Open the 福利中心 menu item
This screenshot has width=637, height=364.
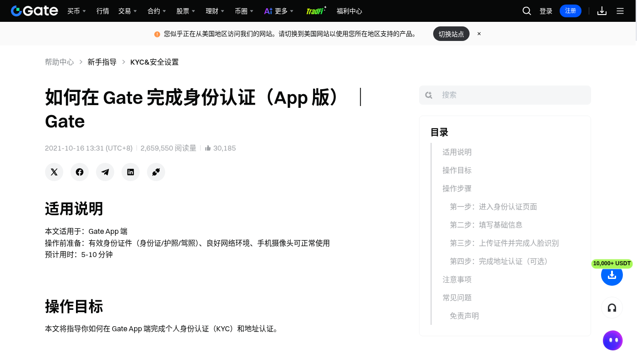(349, 11)
